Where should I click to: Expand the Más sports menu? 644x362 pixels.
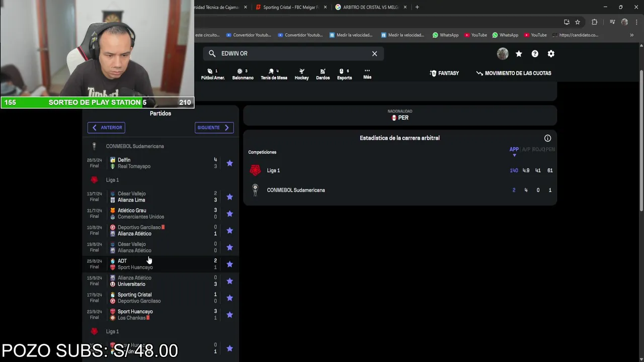(367, 73)
